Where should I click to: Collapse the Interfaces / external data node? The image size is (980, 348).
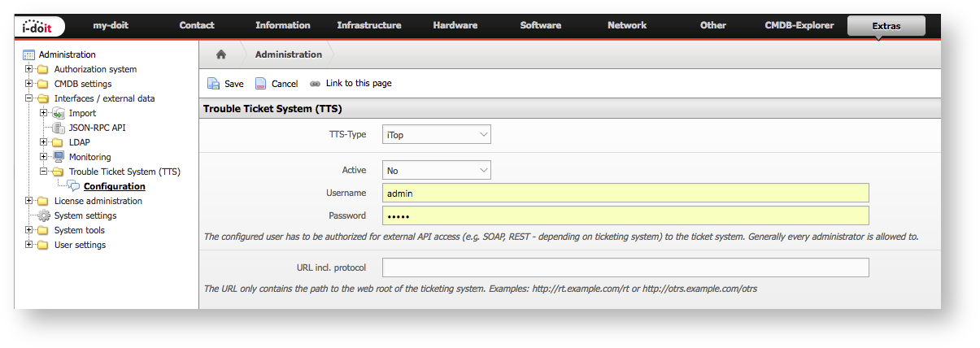tap(29, 98)
